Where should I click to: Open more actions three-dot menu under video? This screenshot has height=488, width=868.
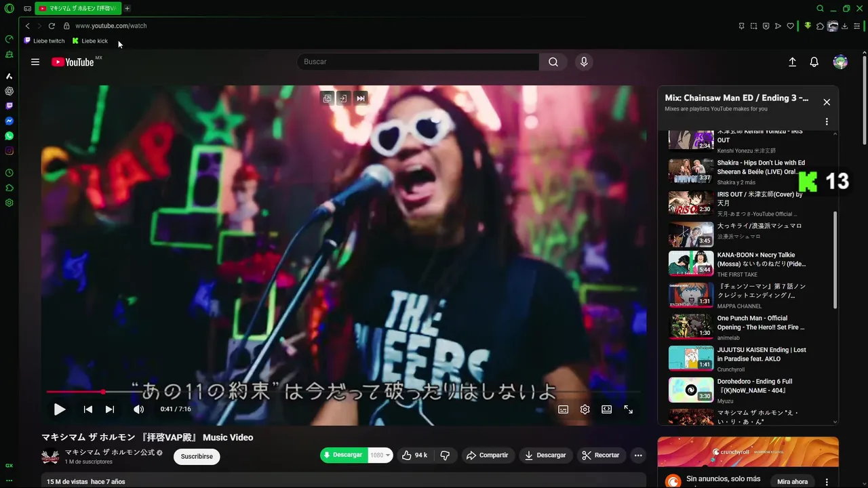coord(638,455)
